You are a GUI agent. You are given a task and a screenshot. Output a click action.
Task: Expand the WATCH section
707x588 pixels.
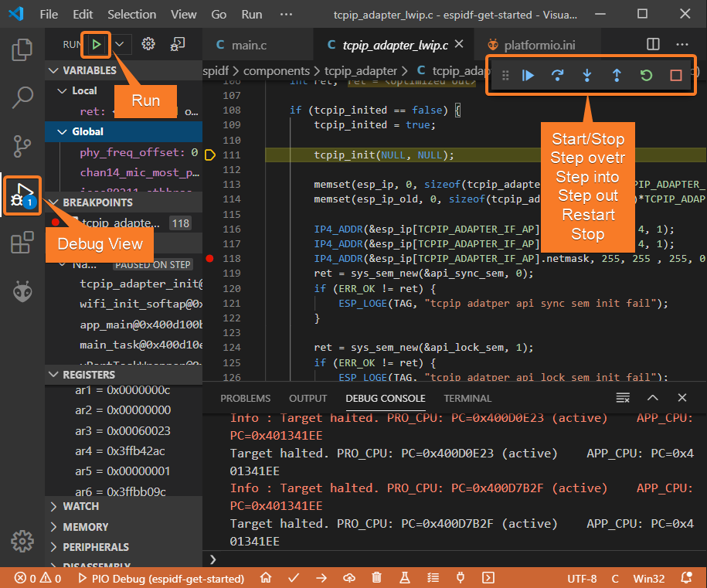[80, 507]
